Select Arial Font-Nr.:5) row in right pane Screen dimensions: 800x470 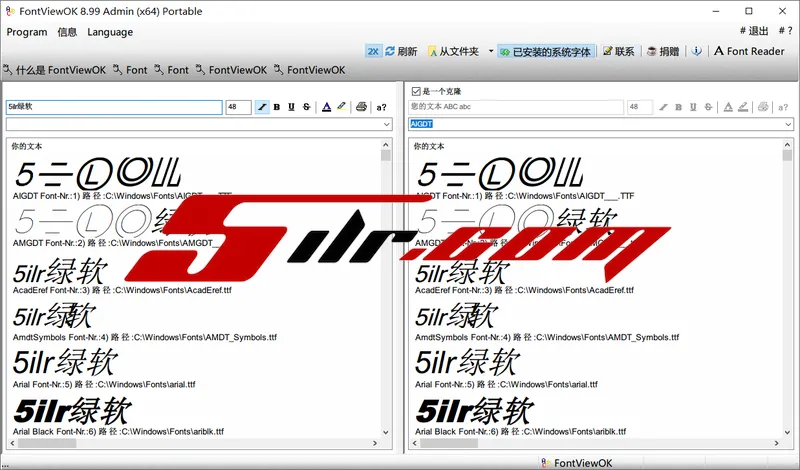(x=506, y=385)
